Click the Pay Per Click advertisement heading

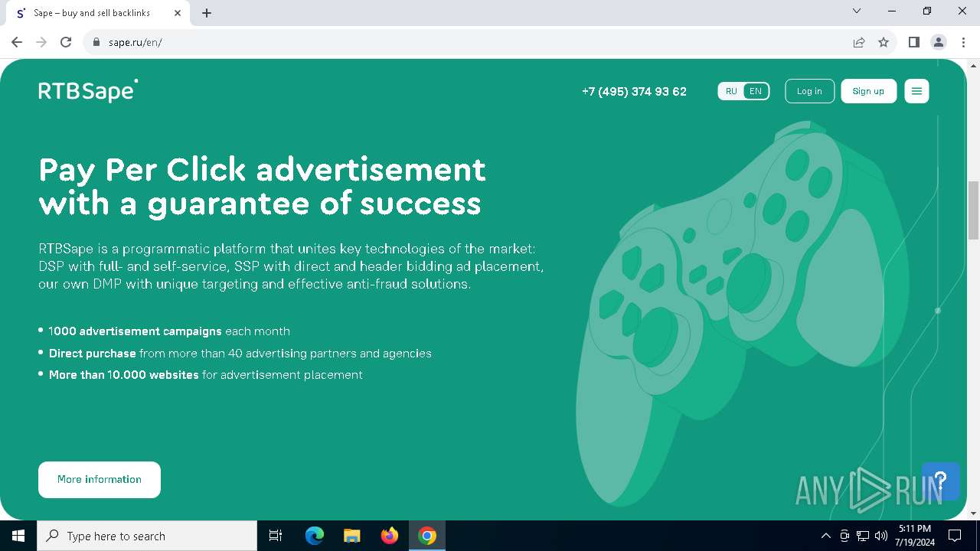point(262,186)
